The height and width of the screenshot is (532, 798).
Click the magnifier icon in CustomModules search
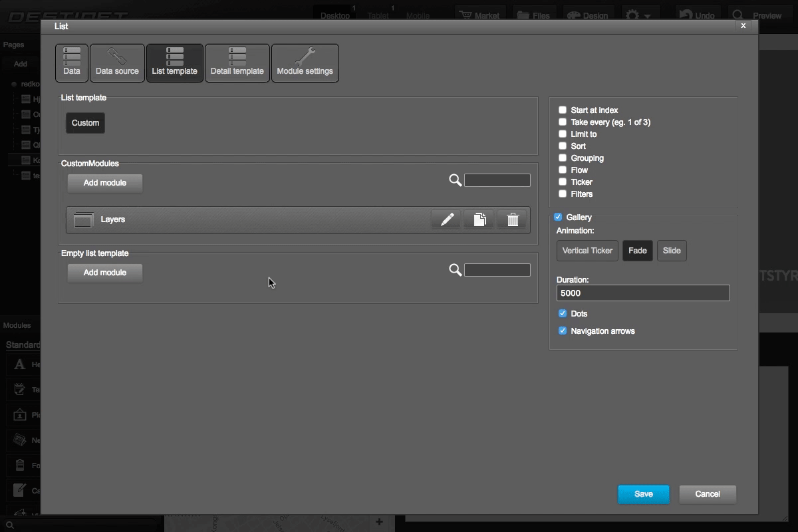coord(455,180)
